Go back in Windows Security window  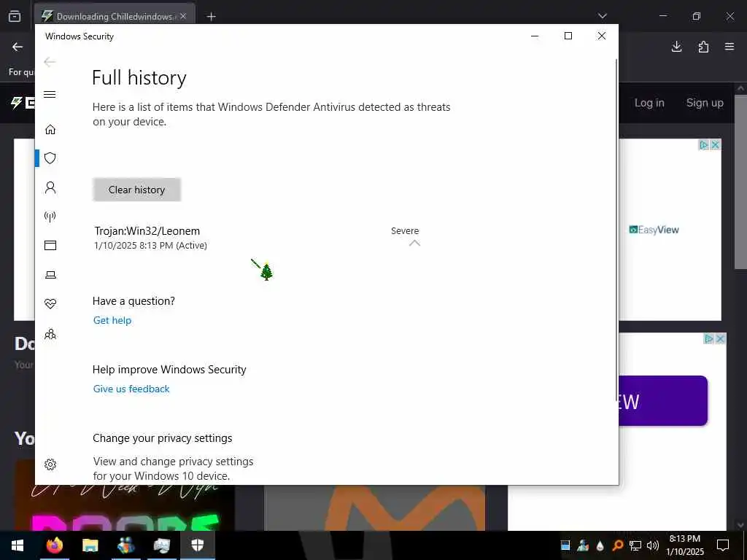50,62
